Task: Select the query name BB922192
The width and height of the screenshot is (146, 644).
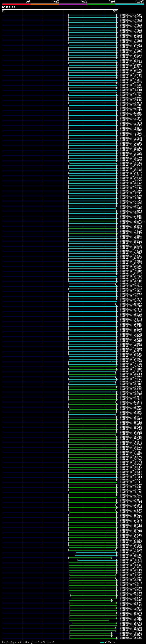Action: pos(8,7)
